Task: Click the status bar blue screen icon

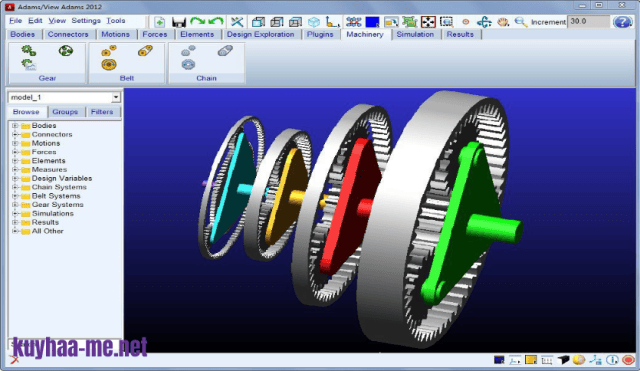Action: (x=499, y=360)
